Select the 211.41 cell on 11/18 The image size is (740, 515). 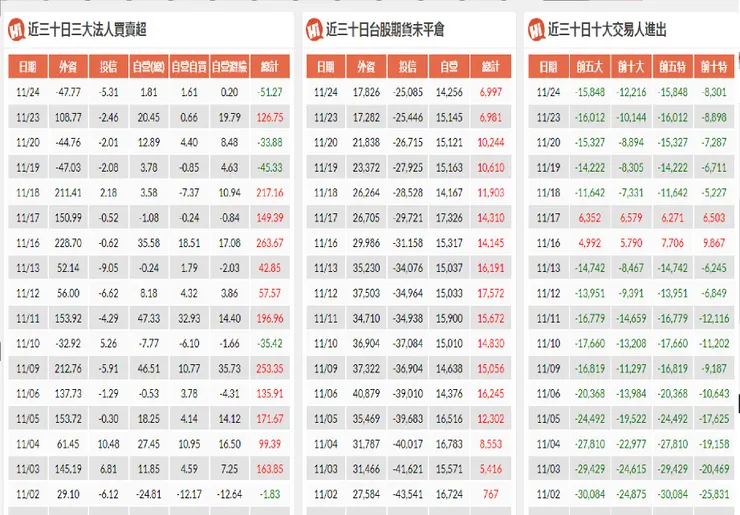click(68, 193)
